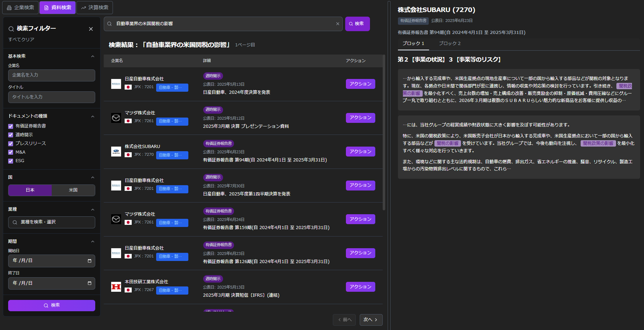
Task: Click the 自動車 industry tag on the 本田技研 row
Action: click(172, 290)
